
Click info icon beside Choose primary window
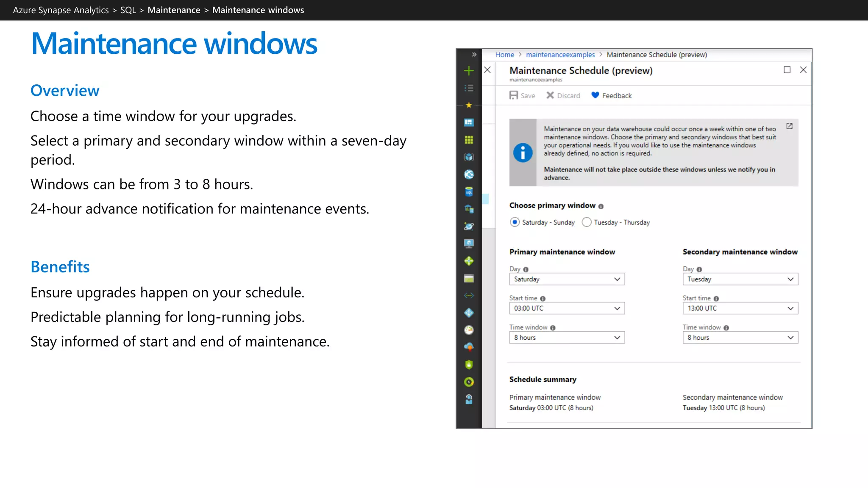(601, 206)
